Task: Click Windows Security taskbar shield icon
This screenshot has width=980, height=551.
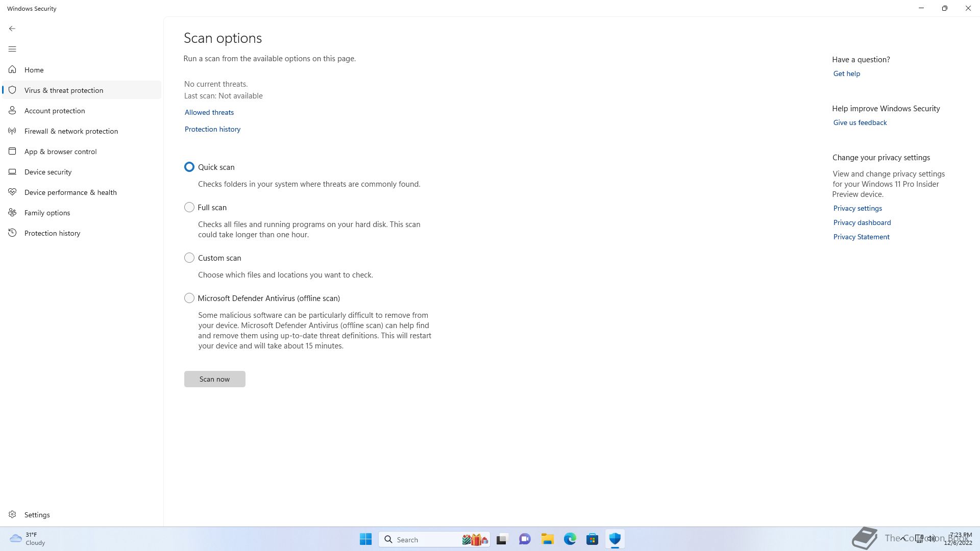Action: pyautogui.click(x=615, y=539)
